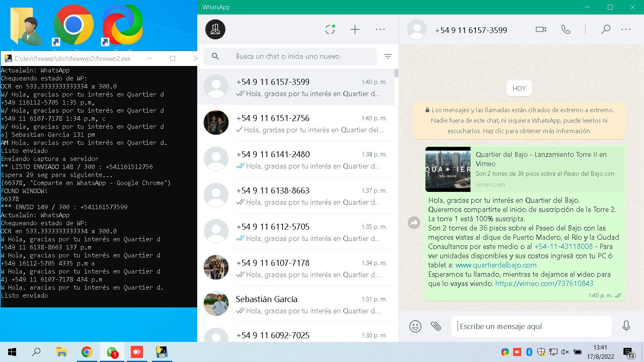
Task: Open emoji picker
Action: (415, 326)
